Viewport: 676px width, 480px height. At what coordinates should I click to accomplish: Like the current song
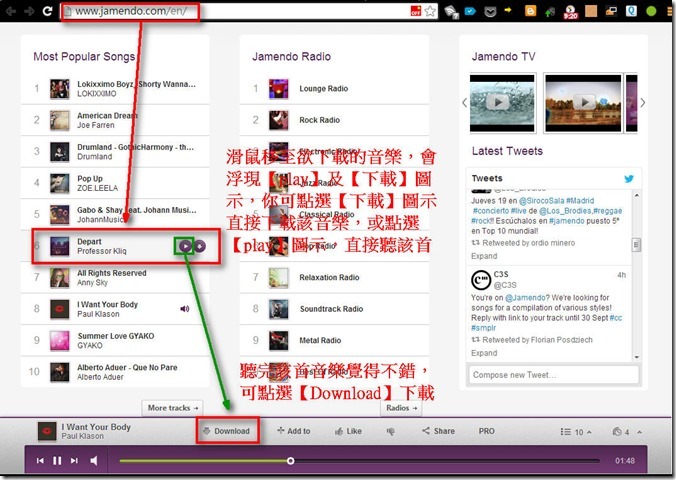click(348, 431)
